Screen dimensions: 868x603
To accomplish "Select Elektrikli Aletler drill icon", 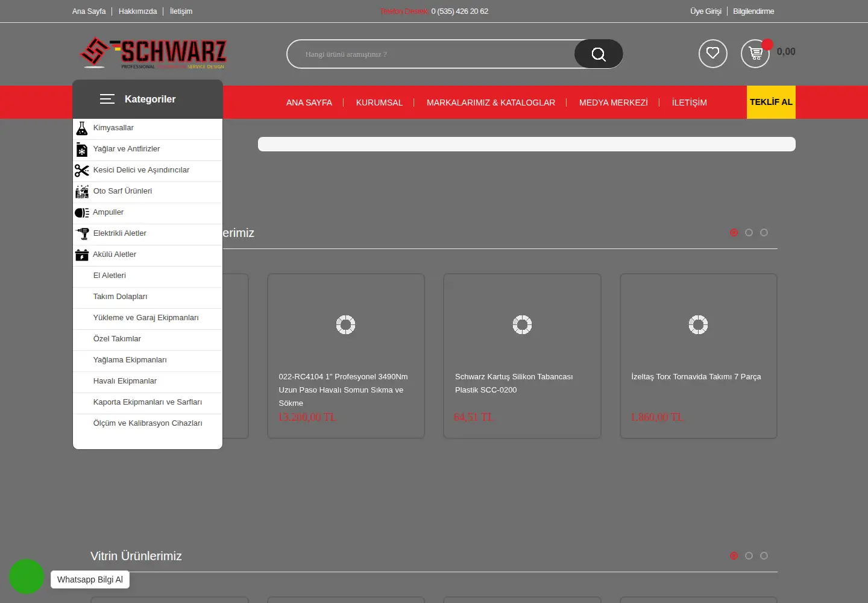I will [x=82, y=234].
